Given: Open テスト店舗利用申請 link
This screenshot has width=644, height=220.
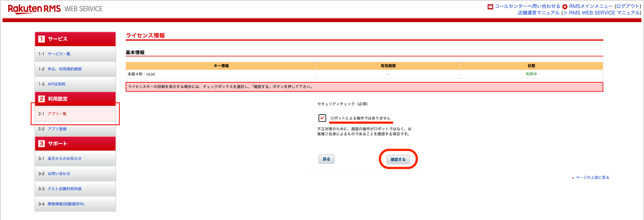Looking at the screenshot, I should click(64, 189).
